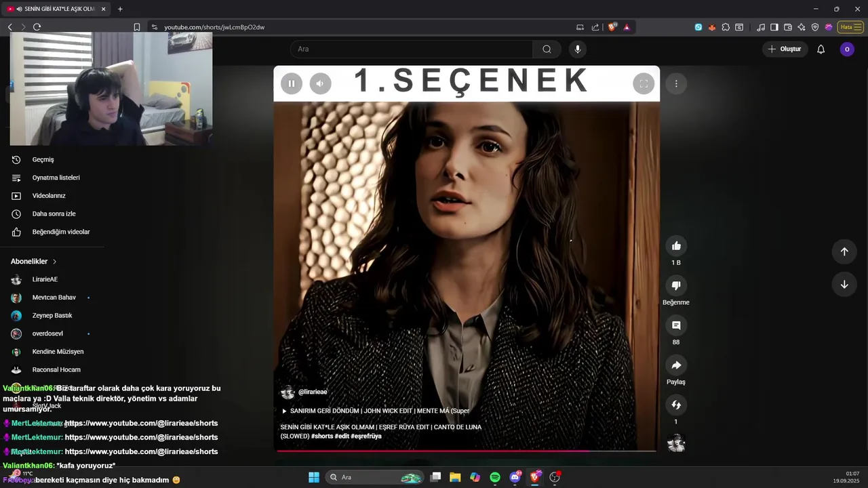This screenshot has width=868, height=488.
Task: Open the comments panel showing 88
Action: point(676,325)
